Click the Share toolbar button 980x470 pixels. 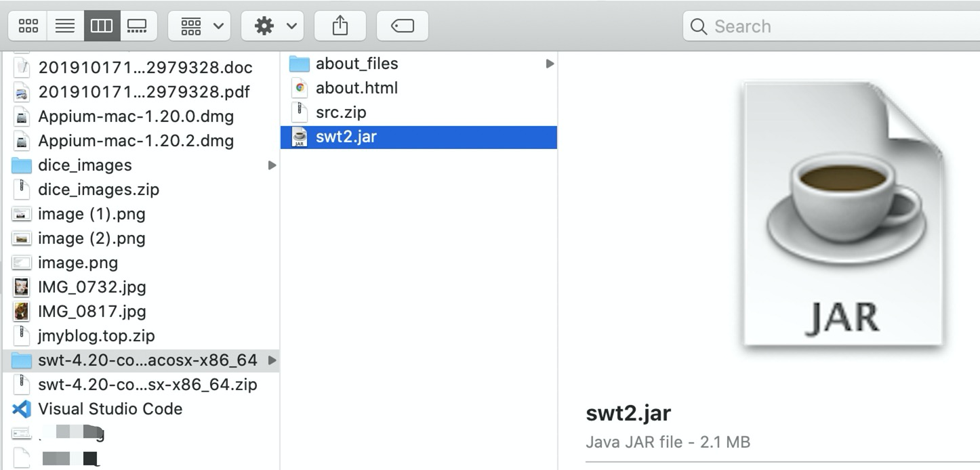[340, 26]
